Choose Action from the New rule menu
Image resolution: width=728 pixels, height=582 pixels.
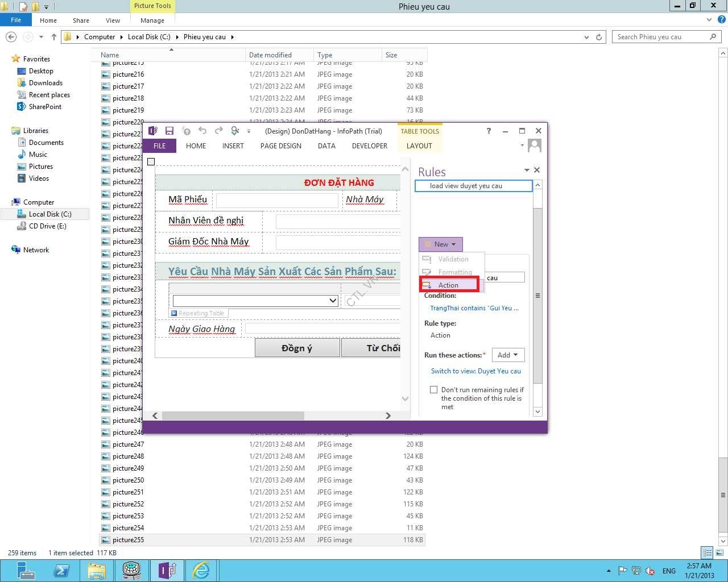[x=448, y=285]
